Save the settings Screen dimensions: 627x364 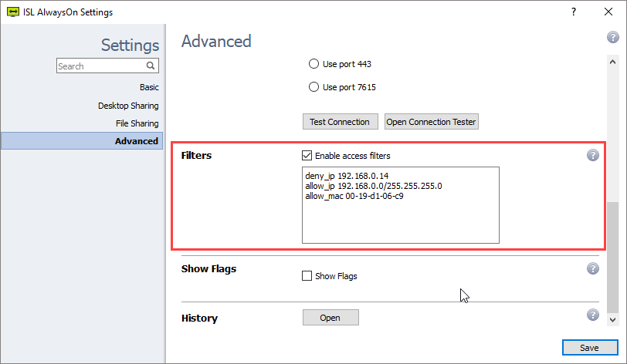click(589, 348)
